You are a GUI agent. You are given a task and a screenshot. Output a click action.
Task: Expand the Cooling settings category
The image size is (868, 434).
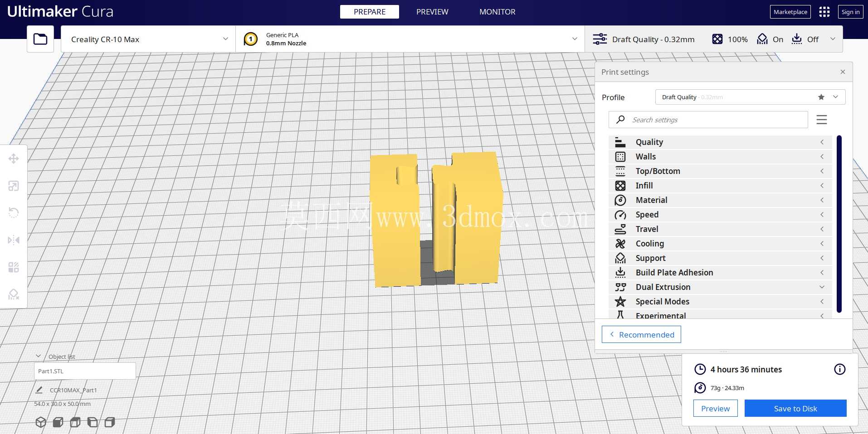[720, 244]
